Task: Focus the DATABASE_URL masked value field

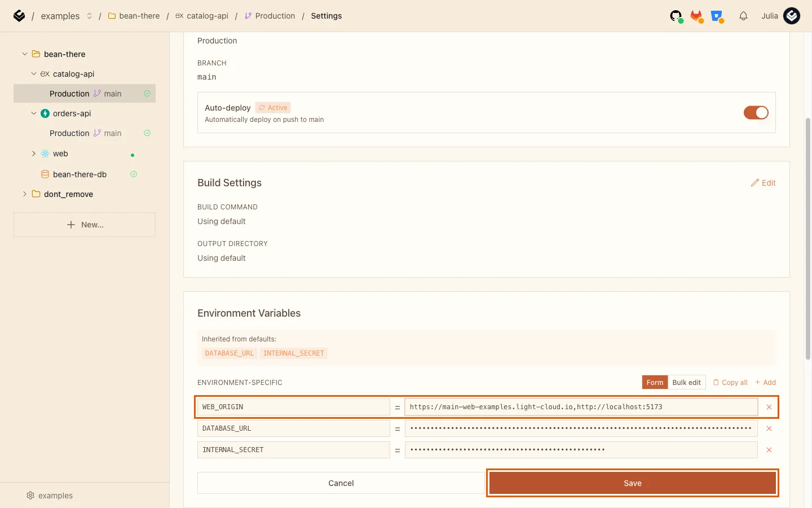Action: pos(581,428)
